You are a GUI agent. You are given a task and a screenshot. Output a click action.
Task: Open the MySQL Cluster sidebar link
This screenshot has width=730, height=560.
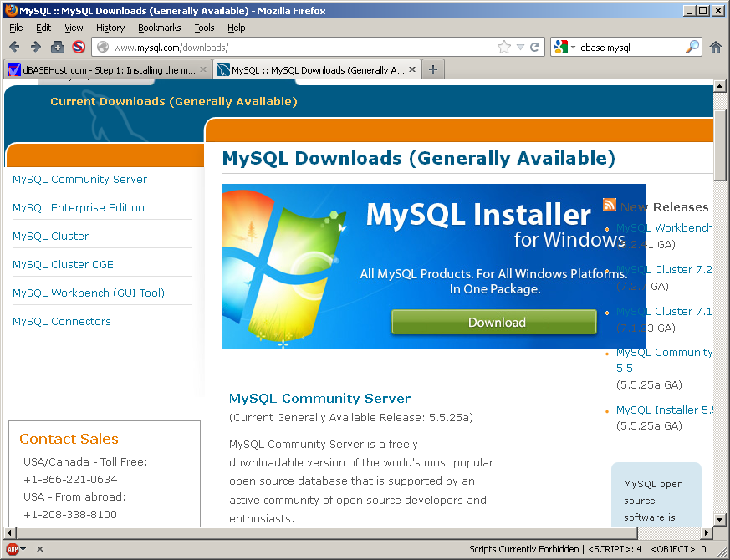point(50,236)
